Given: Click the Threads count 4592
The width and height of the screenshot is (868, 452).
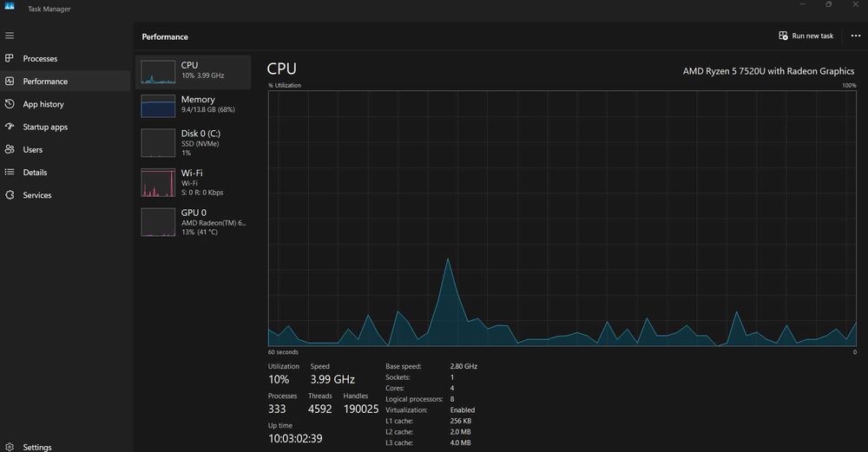Looking at the screenshot, I should tap(320, 409).
